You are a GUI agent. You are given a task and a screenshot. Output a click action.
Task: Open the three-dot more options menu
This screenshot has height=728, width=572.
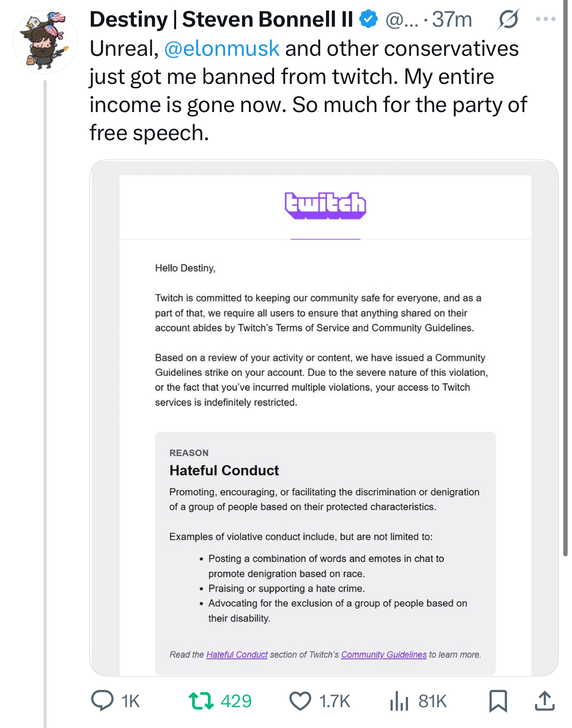(x=545, y=19)
